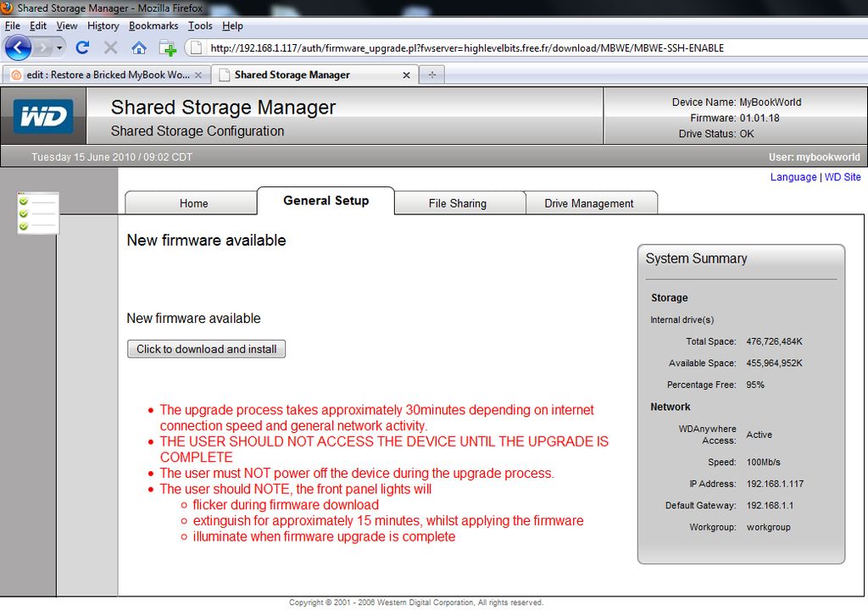868x616 pixels.
Task: Click the Percentage Free value 95%
Action: (x=755, y=385)
